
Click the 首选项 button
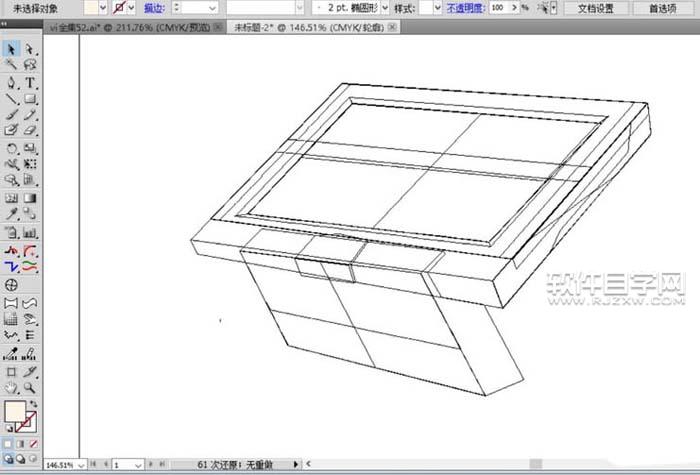[662, 8]
